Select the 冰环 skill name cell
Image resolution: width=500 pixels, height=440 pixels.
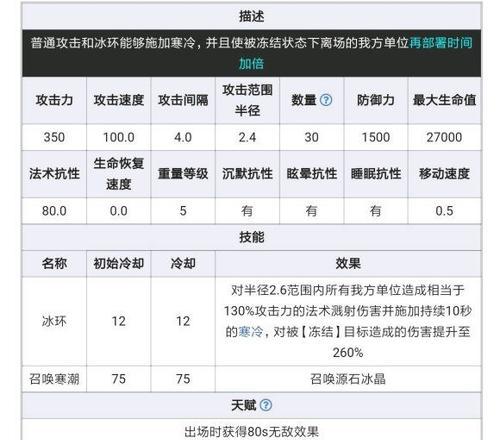coord(54,321)
